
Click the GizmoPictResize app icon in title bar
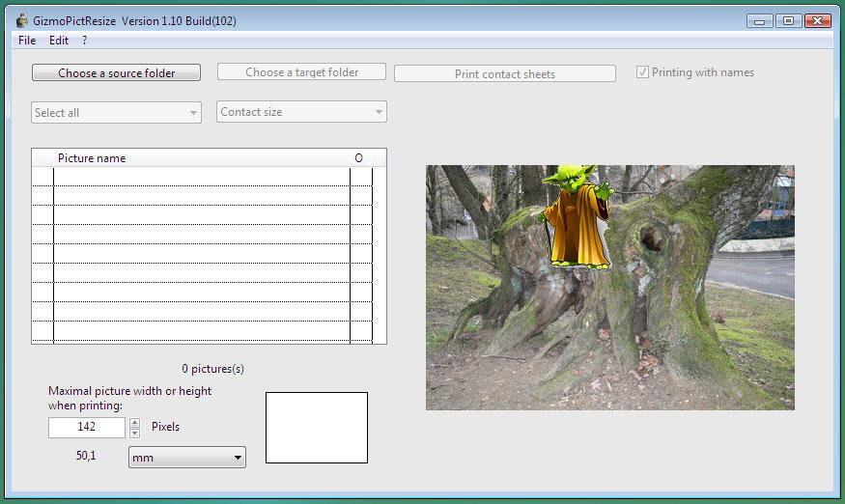coord(21,21)
